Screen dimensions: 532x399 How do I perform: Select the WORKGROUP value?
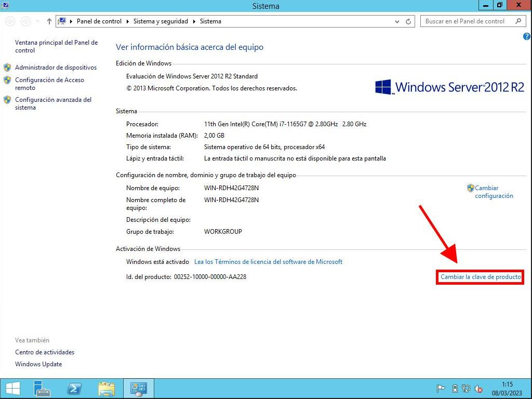[x=223, y=232]
